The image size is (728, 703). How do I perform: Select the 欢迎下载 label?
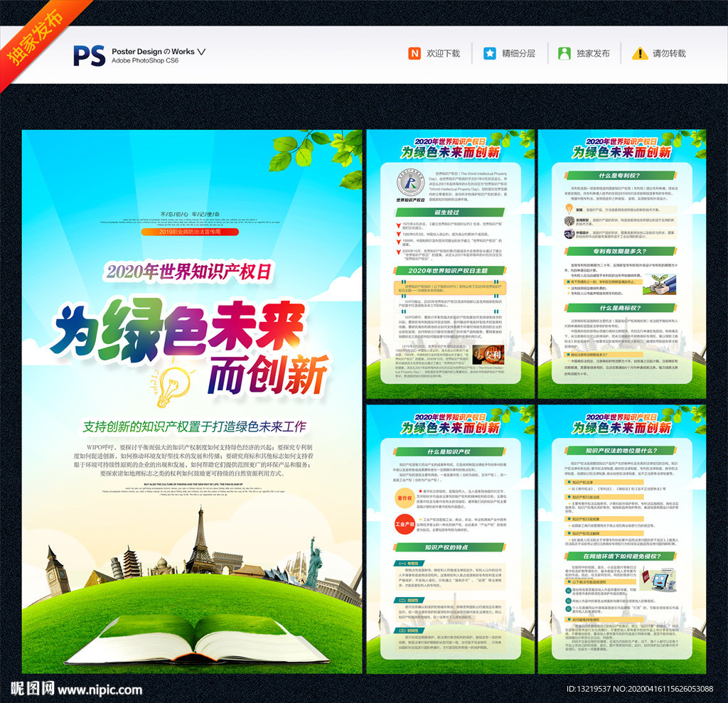(x=444, y=53)
